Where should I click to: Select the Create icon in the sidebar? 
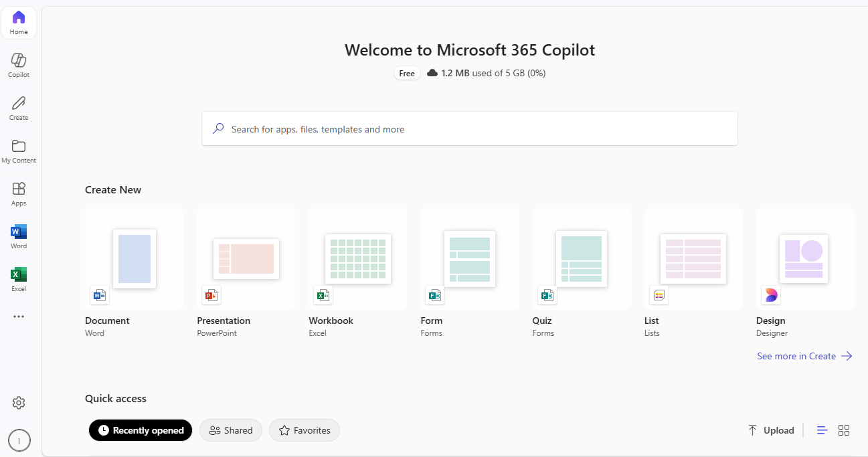(x=18, y=107)
